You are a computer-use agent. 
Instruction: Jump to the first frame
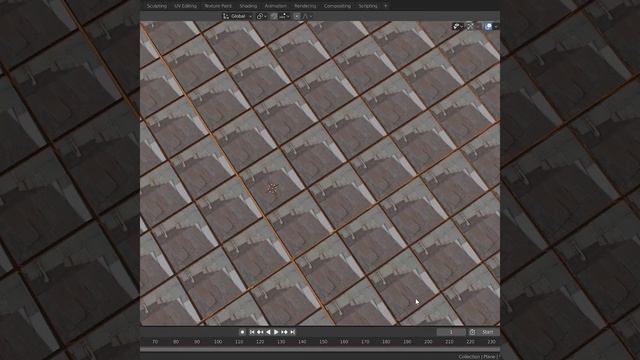[x=252, y=332]
